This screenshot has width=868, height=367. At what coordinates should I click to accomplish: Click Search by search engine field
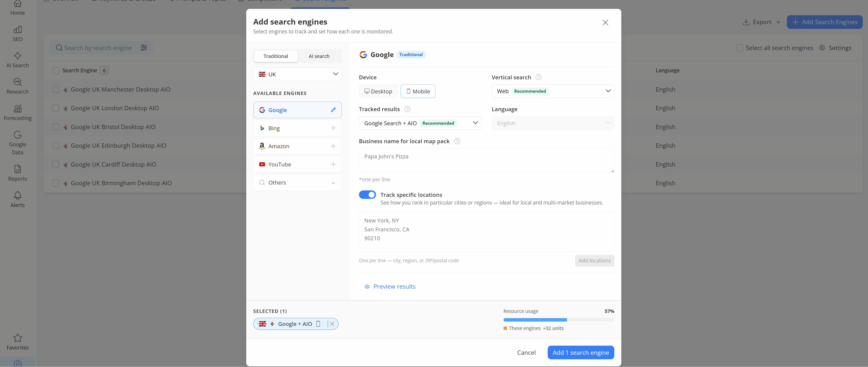coord(98,48)
